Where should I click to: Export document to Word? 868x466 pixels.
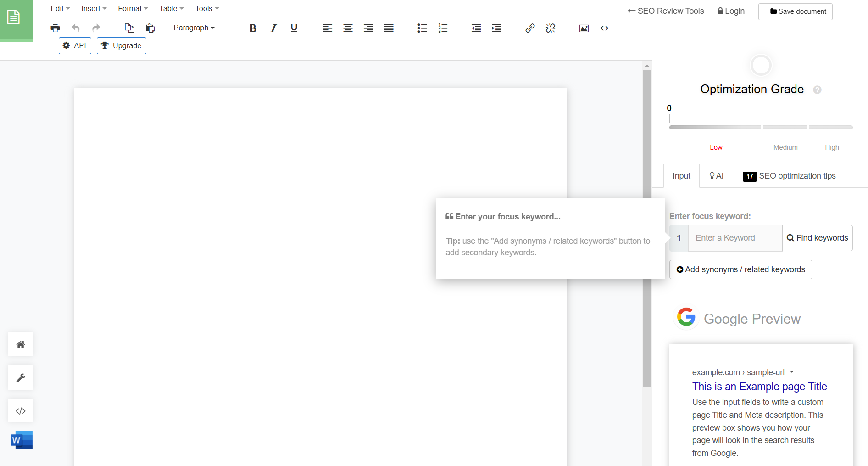click(x=21, y=440)
